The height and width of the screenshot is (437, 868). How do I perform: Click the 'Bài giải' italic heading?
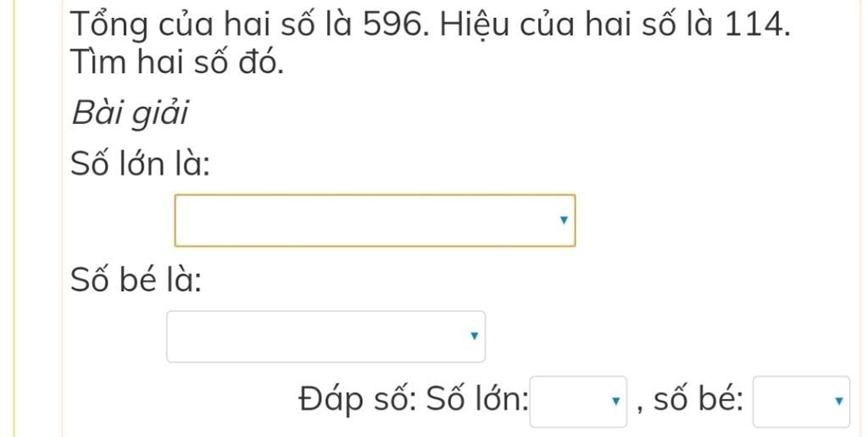(x=130, y=115)
